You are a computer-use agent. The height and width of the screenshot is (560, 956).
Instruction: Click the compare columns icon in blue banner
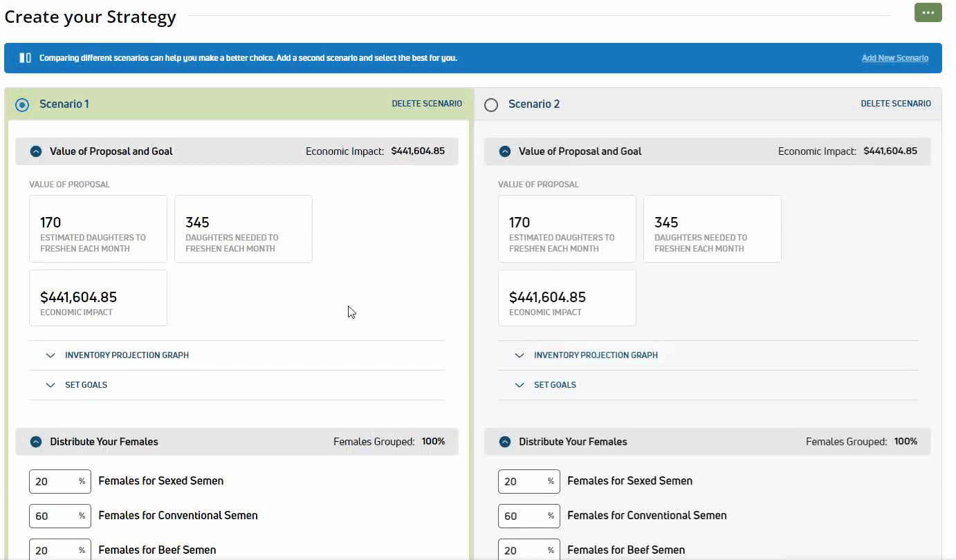coord(25,58)
